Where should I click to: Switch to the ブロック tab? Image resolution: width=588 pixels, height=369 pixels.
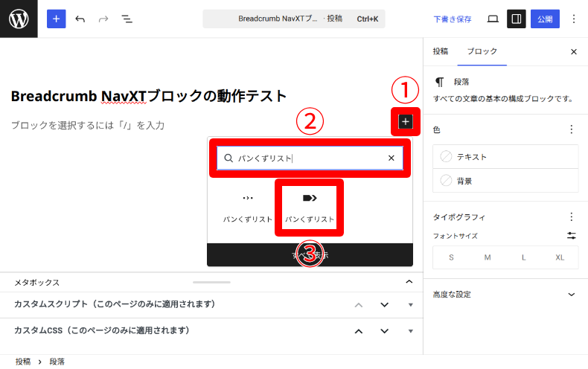482,51
